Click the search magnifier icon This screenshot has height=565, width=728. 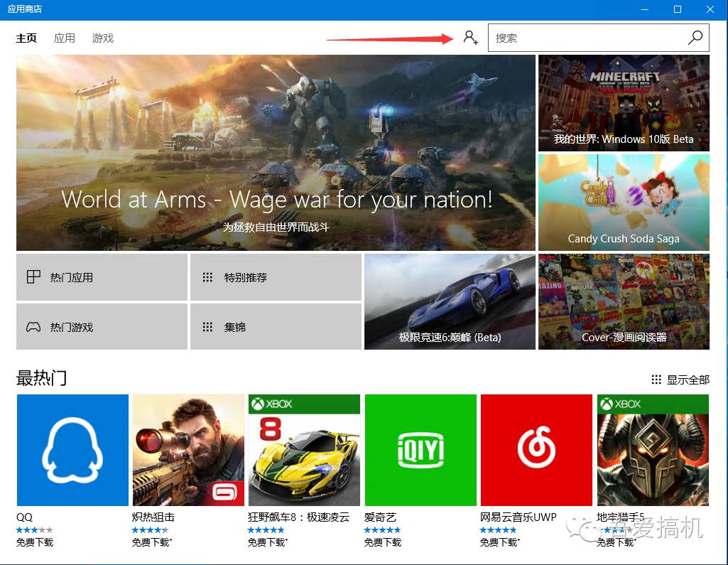click(695, 37)
